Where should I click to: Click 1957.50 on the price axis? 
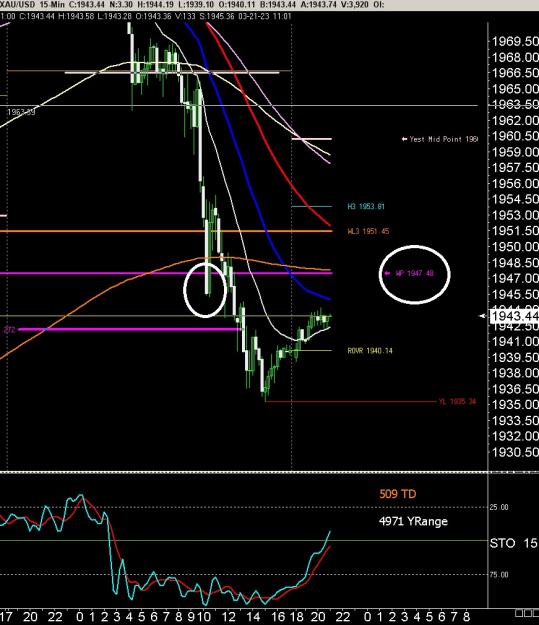[x=515, y=168]
